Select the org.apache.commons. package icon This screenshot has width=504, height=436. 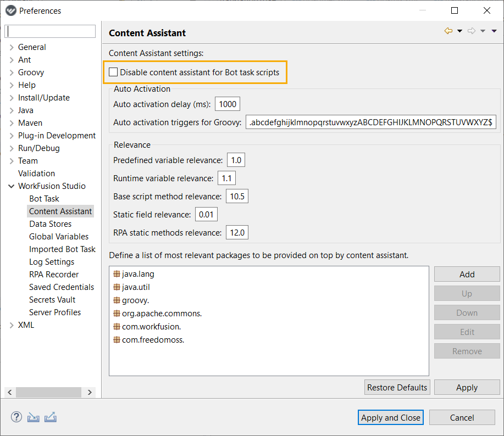pyautogui.click(x=117, y=314)
